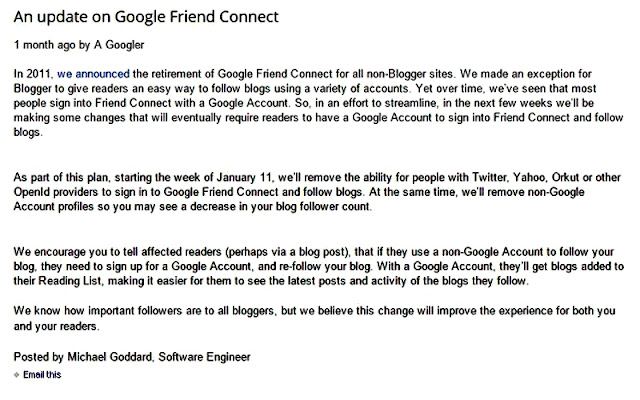The width and height of the screenshot is (640, 400).
Task: Click the phrase 'blog follower count'
Action: tap(322, 207)
